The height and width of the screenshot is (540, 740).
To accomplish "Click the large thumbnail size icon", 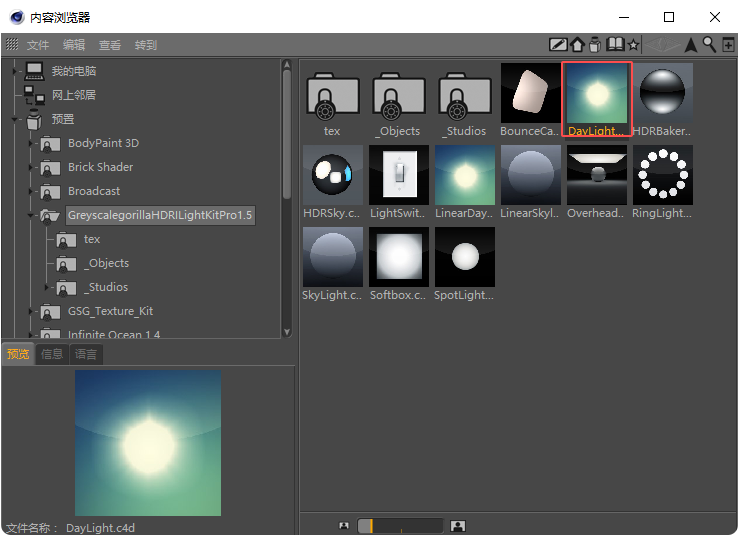I will click(458, 526).
